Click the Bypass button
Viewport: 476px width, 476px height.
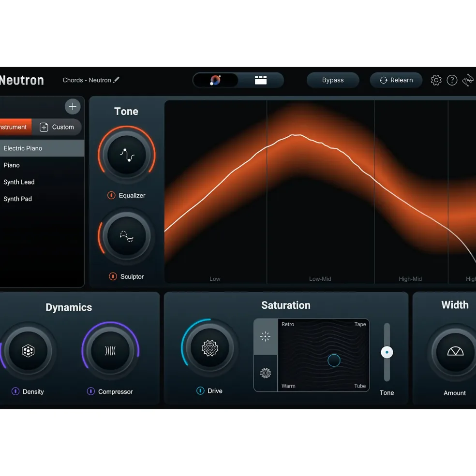pos(333,80)
